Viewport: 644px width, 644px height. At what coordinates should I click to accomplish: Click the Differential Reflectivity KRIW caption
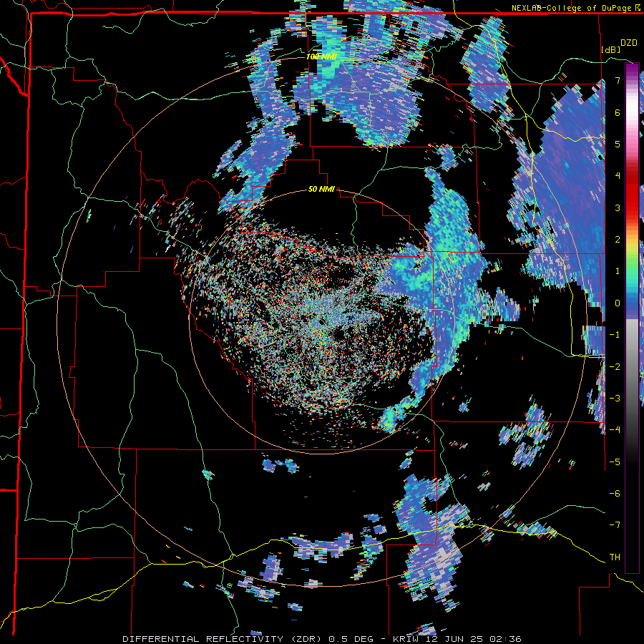322,639
